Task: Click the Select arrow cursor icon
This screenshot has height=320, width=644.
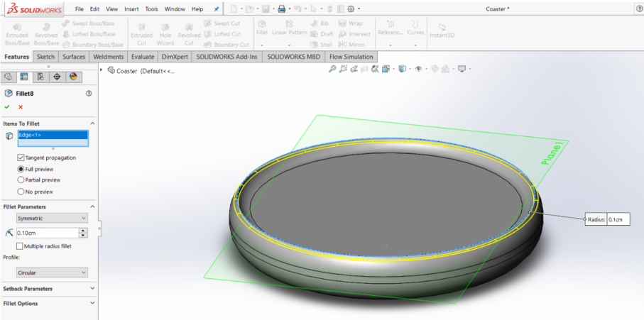Action: tap(313, 9)
